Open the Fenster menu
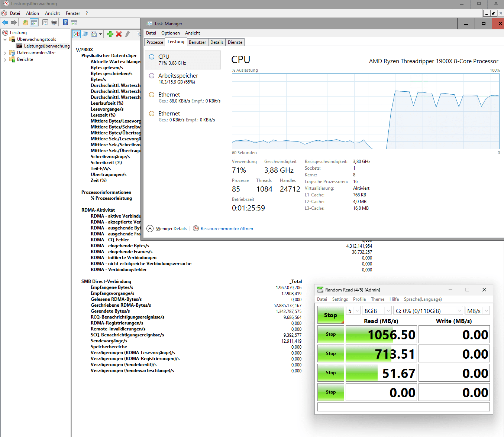 tap(73, 13)
